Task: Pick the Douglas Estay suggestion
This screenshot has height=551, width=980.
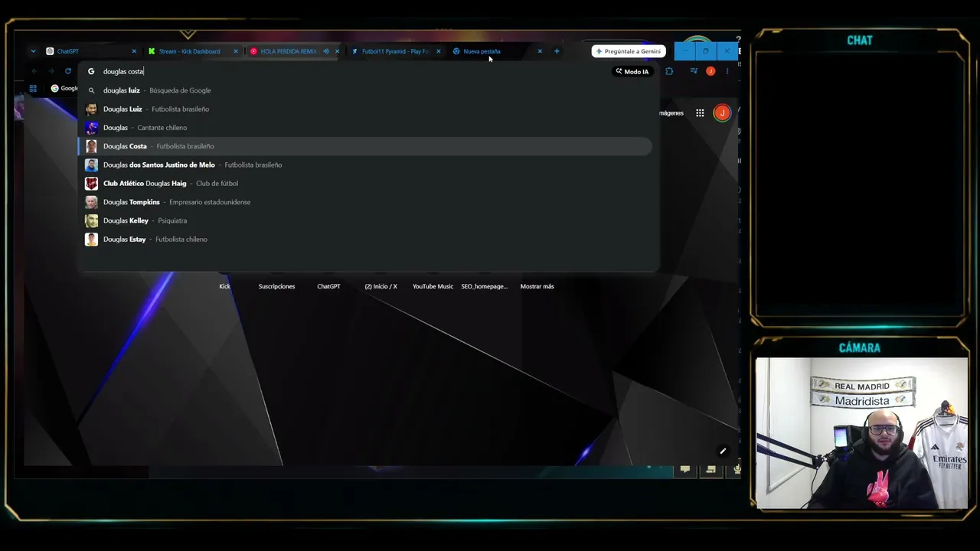Action: [365, 240]
